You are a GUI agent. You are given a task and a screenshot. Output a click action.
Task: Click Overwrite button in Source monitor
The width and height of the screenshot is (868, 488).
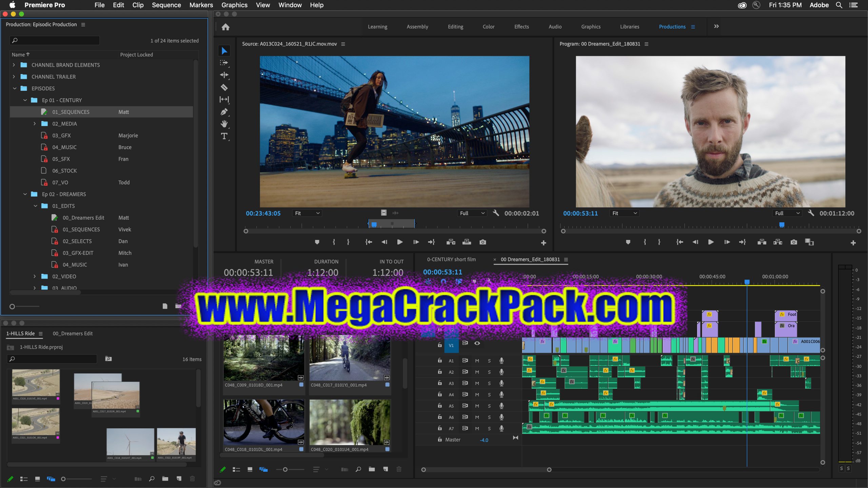coord(467,242)
